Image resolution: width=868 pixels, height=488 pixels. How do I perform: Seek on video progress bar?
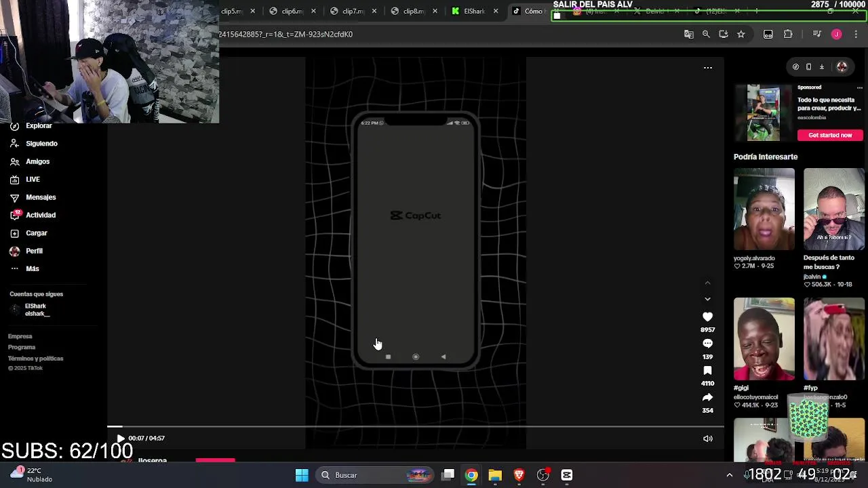coord(415,427)
